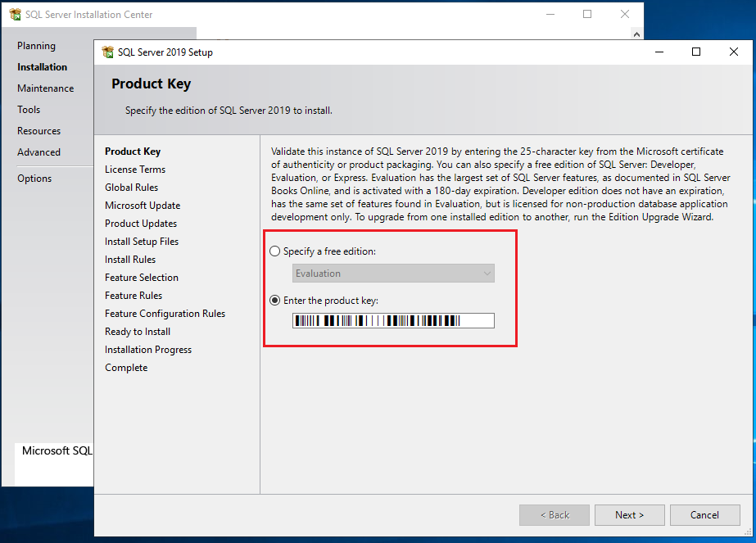
Task: Open Resources in Installation Center sidebar
Action: pos(39,131)
